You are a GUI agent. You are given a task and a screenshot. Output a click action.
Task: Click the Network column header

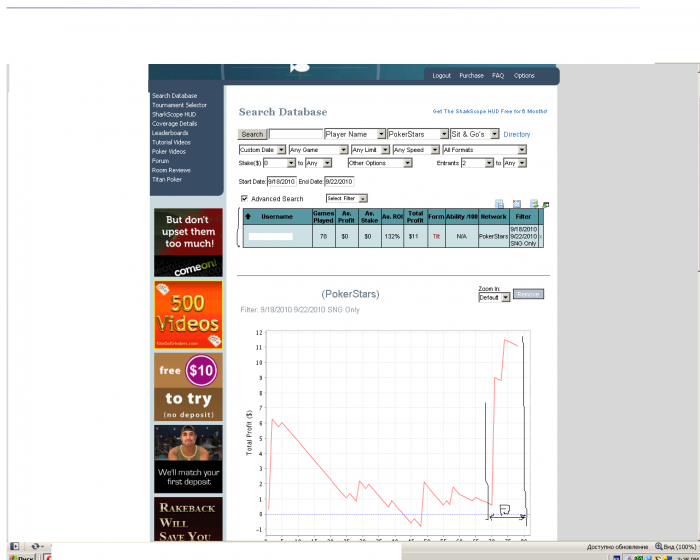click(493, 217)
